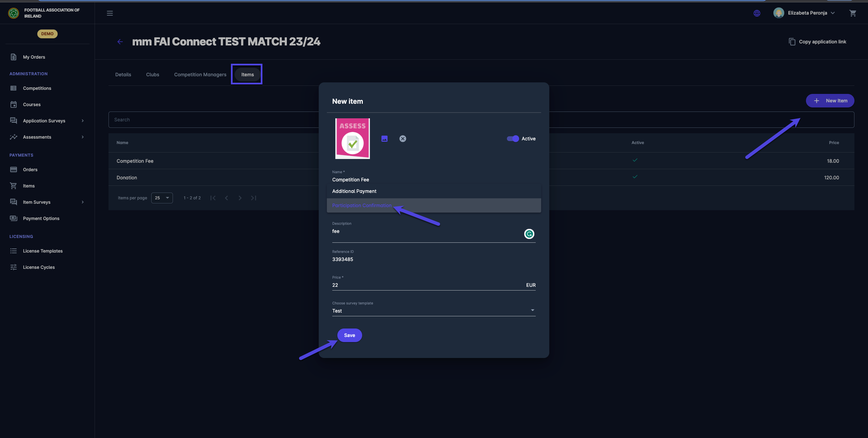
Task: Click the hamburger menu icon
Action: 110,13
